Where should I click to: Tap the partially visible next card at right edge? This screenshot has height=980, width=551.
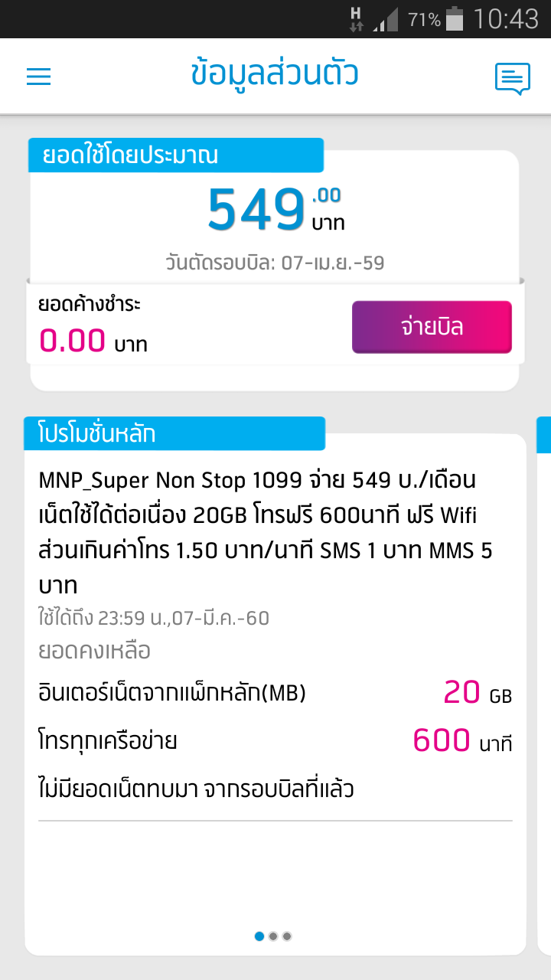click(543, 689)
